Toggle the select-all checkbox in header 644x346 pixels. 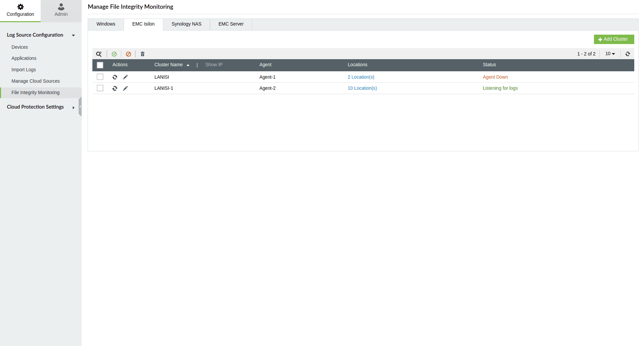(x=100, y=65)
